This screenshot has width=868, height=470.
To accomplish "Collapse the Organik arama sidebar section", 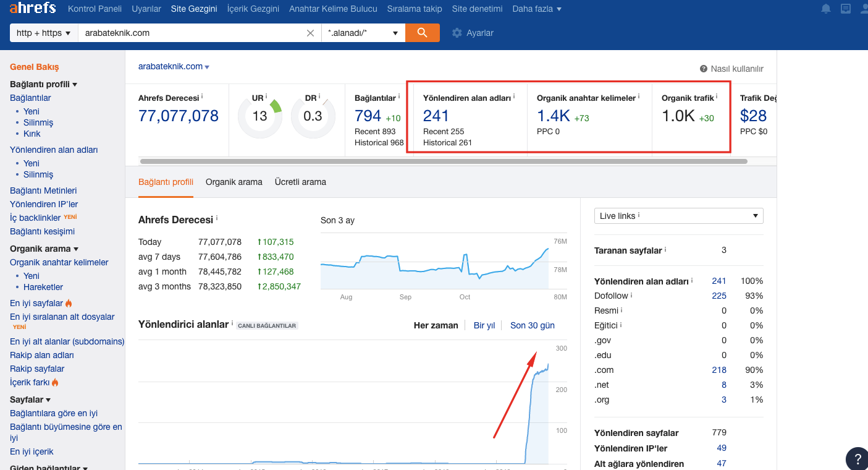I will pos(44,249).
